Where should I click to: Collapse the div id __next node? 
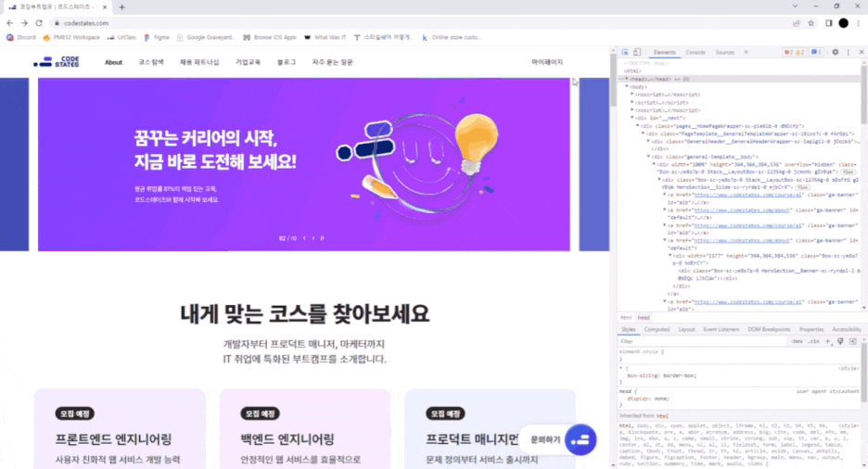pyautogui.click(x=632, y=118)
